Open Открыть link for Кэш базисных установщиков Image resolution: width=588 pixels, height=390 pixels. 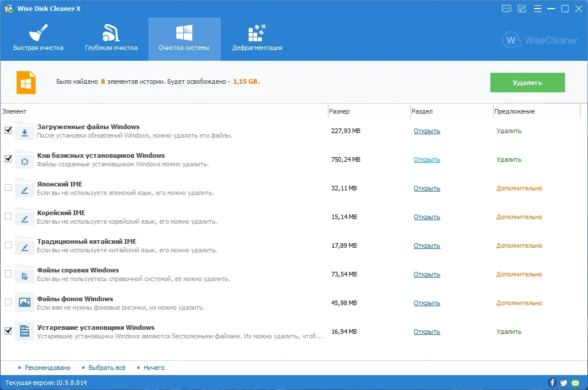[427, 159]
